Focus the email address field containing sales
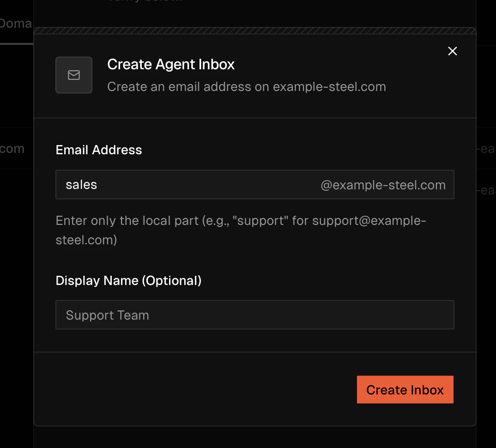Viewport: 496px width, 448px height. pyautogui.click(x=185, y=184)
